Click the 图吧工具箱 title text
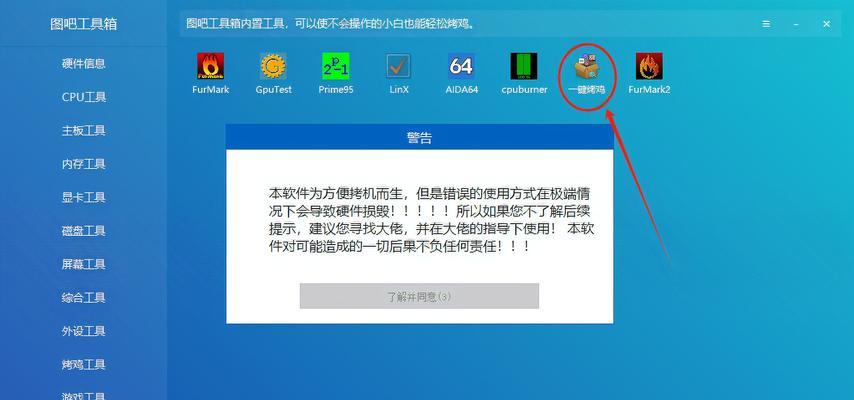Viewport: 854px width, 400px height. (x=83, y=24)
